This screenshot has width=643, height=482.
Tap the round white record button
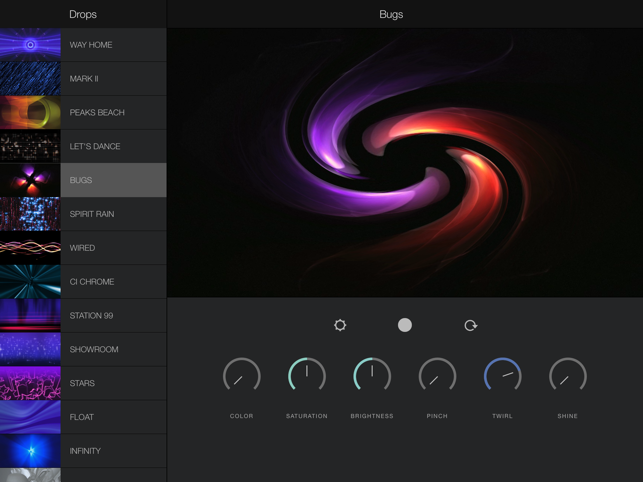(405, 325)
